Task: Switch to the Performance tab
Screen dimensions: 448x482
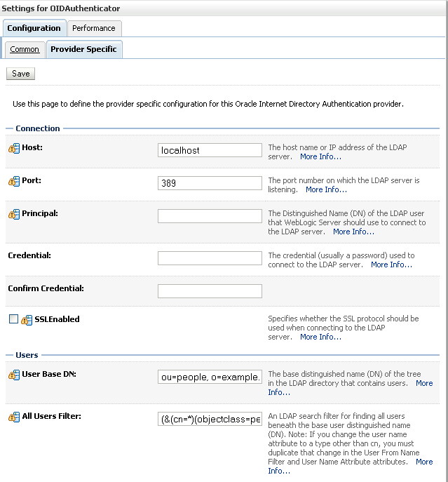Action: [x=94, y=28]
